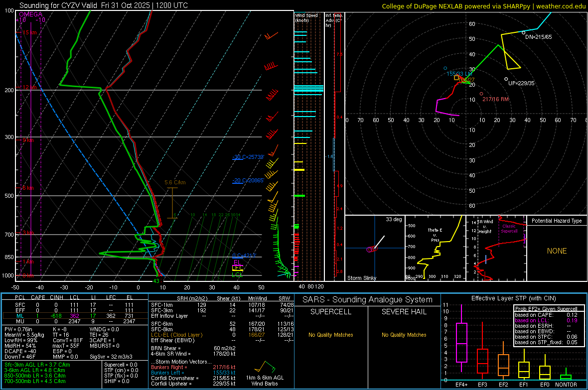Viewport: 588px width, 390px height.
Task: Click the 'PW = 0.76in' value
Action: coord(18,329)
